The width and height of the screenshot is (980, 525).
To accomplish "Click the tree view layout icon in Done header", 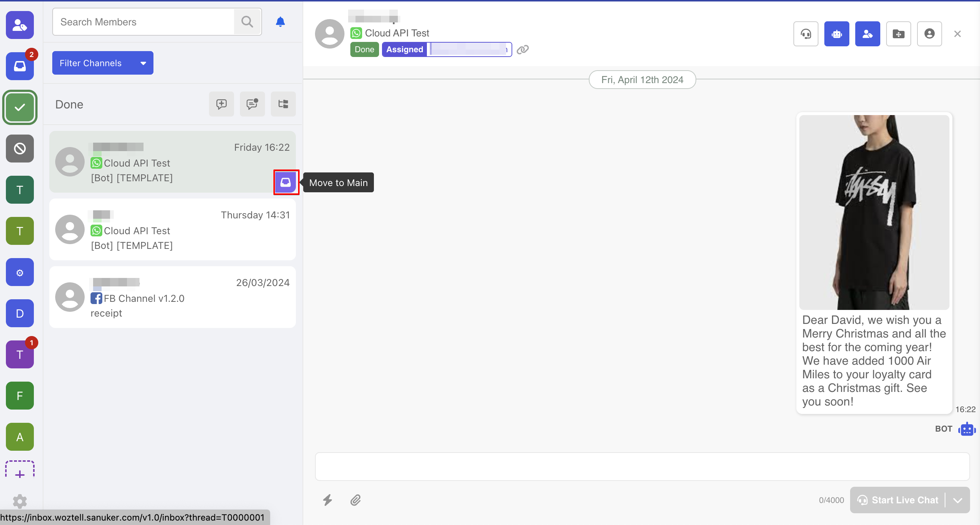I will point(283,104).
